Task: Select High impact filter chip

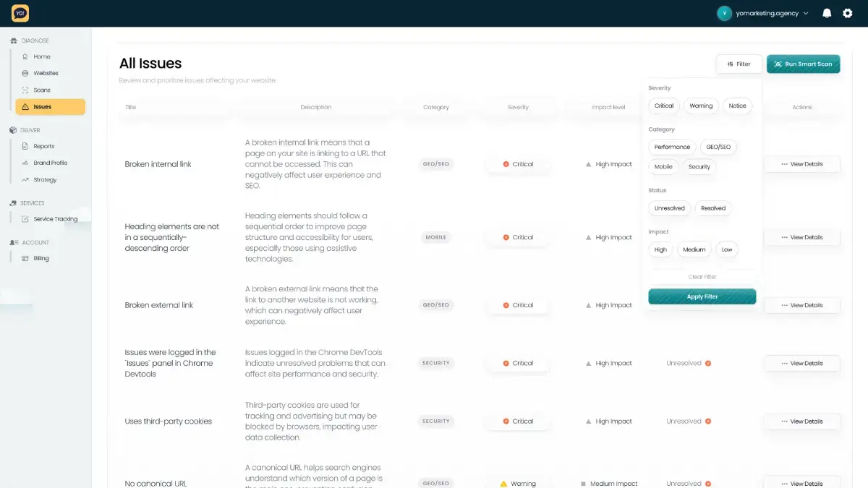Action: click(660, 249)
